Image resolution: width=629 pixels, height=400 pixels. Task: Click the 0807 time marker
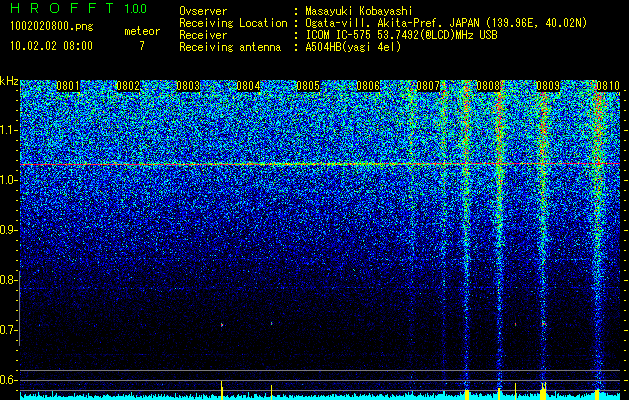click(x=428, y=86)
